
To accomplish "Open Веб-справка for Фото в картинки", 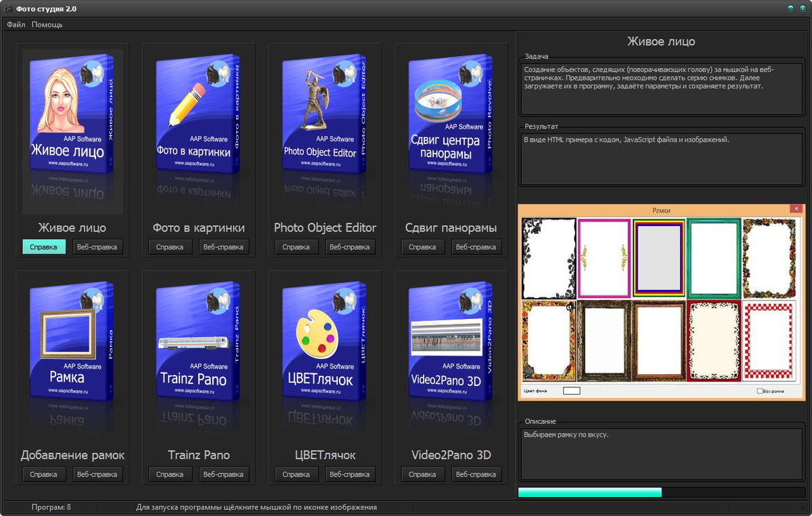I will 224,247.
